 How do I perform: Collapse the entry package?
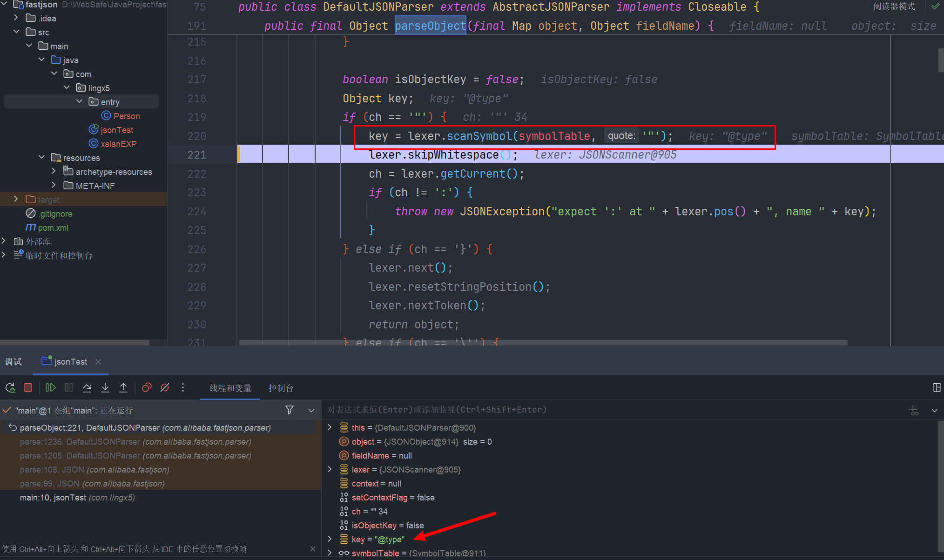[x=79, y=101]
